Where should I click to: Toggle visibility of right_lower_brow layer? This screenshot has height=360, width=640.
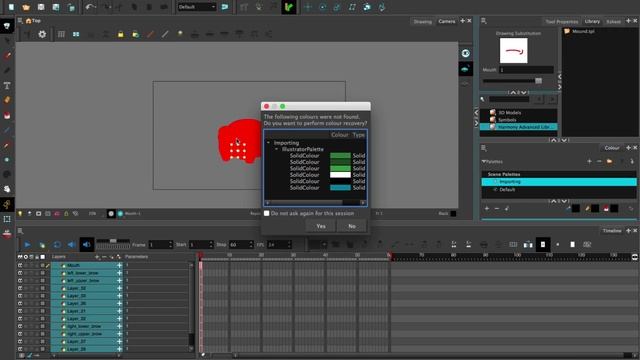pyautogui.click(x=20, y=326)
